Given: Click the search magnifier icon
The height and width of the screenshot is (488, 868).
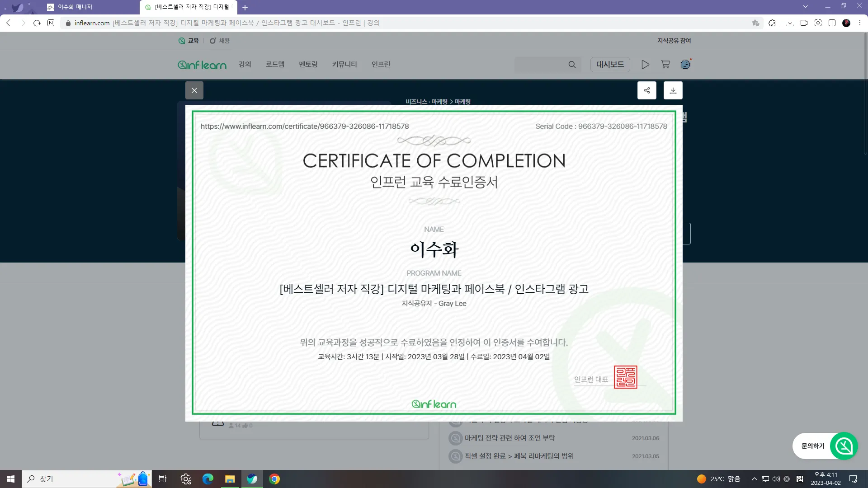Looking at the screenshot, I should pos(572,65).
